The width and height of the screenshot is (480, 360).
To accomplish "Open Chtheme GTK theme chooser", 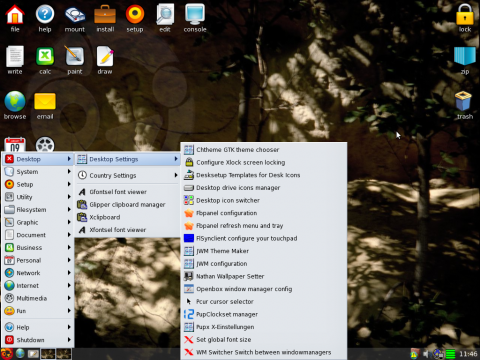I will click(264, 150).
